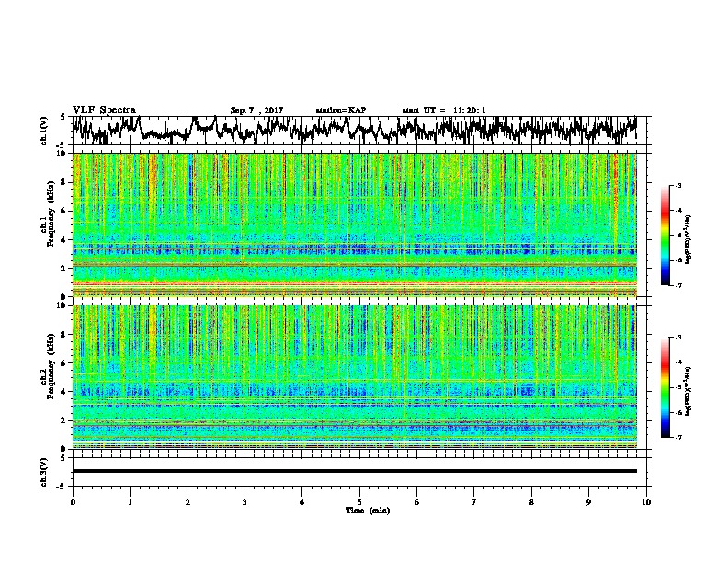Click the "VLF Spectra" plot title
The image size is (728, 563).
click(x=104, y=110)
